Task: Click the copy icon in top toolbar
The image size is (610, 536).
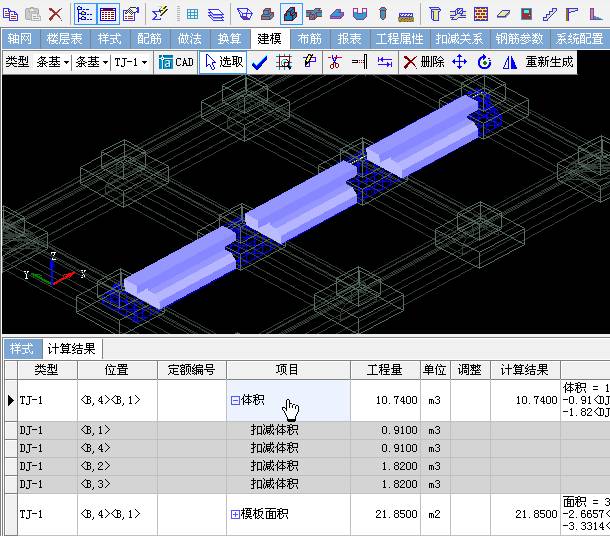Action: click(x=10, y=14)
